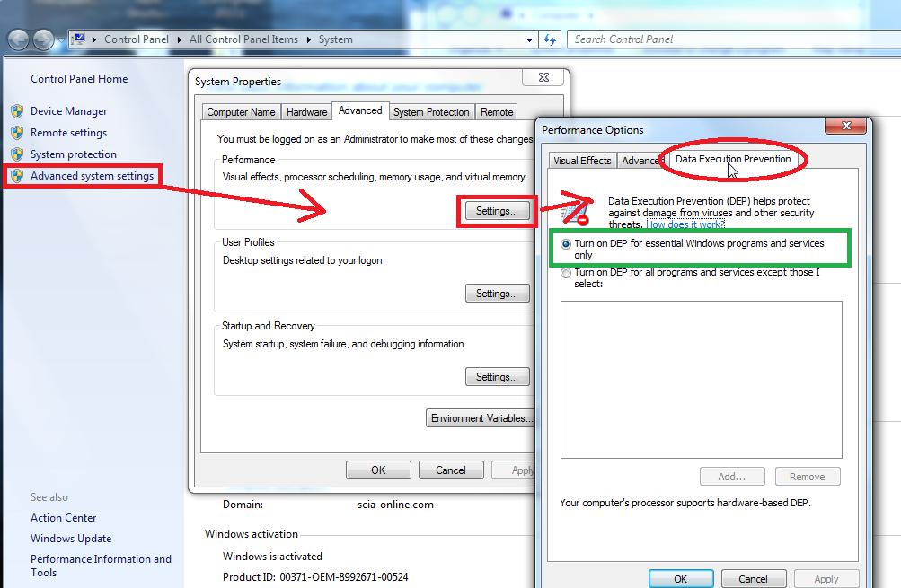901x588 pixels.
Task: Open Windows Update link
Action: click(x=71, y=538)
